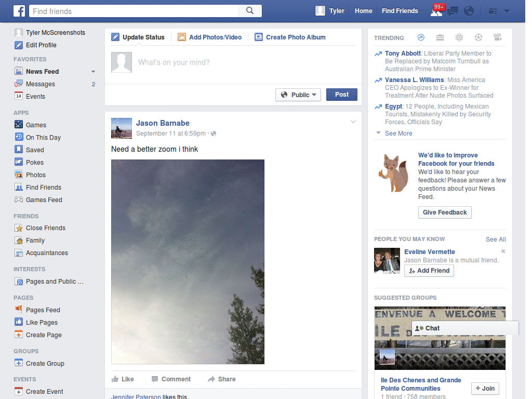
Task: Open Jason Barnabe's profile picture thumbnail
Action: point(122,128)
